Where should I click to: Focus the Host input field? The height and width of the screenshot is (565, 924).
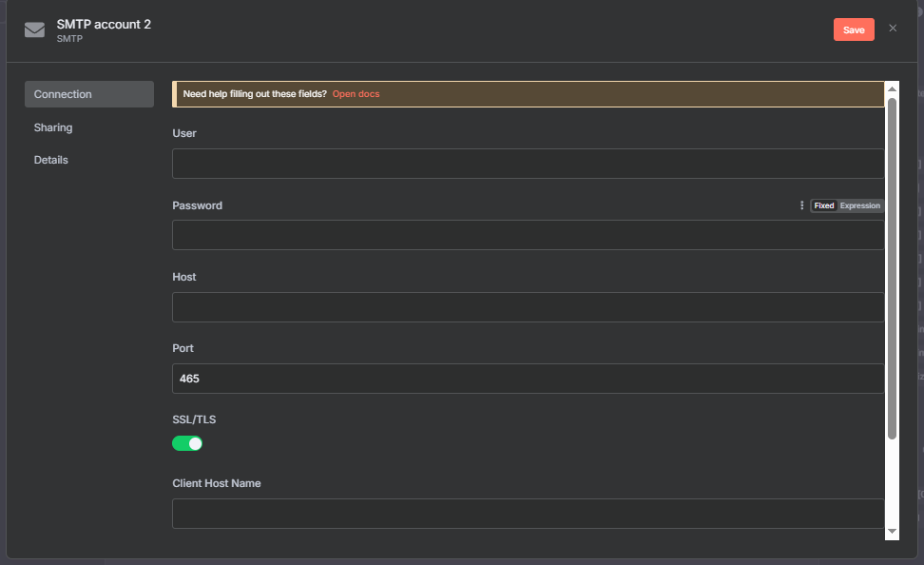tap(528, 307)
